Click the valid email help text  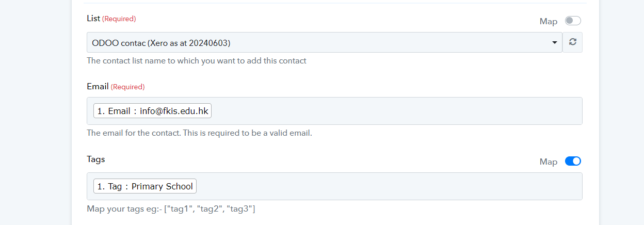click(199, 133)
